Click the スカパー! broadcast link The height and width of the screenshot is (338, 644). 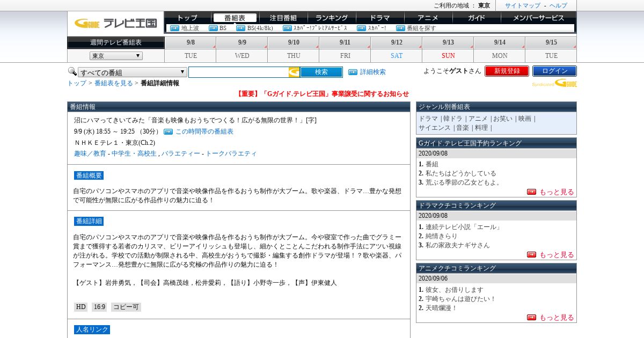click(377, 28)
